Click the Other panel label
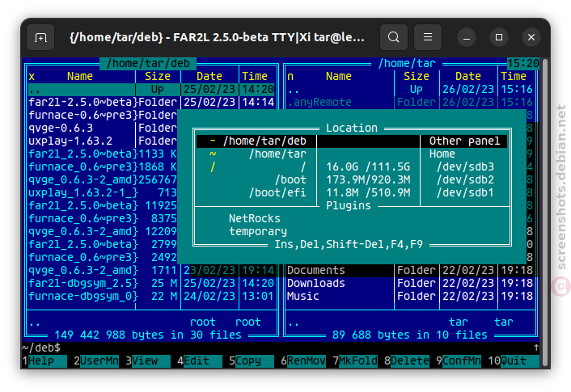This screenshot has height=392, width=571. [464, 141]
